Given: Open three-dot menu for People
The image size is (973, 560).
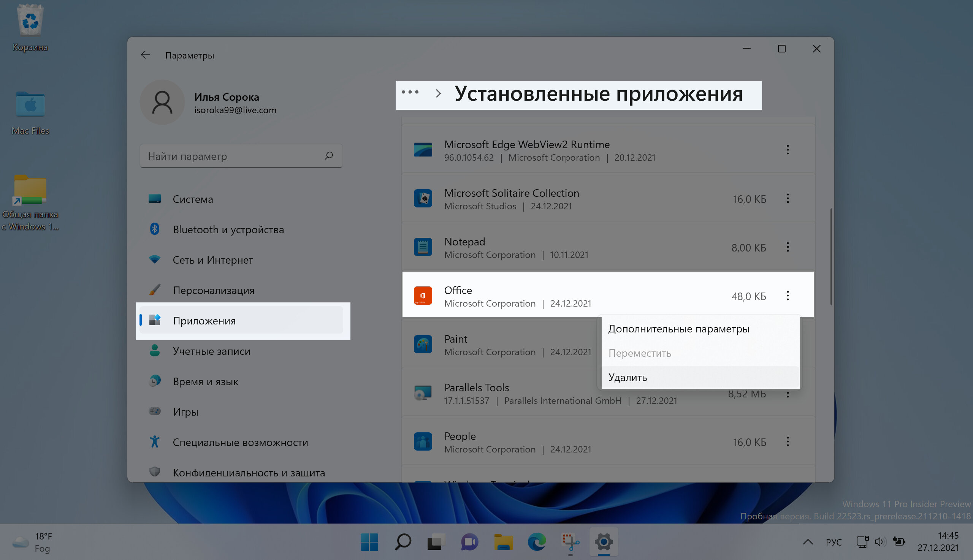Looking at the screenshot, I should coord(788,441).
